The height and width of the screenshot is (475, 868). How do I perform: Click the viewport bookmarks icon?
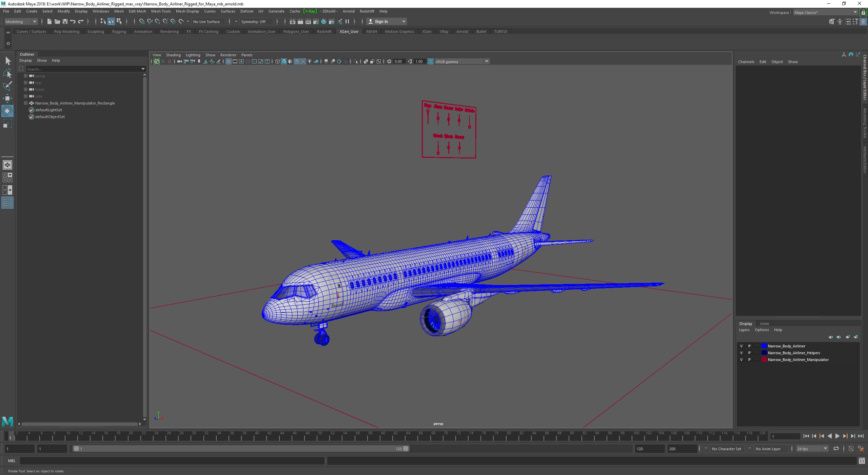pos(199,61)
